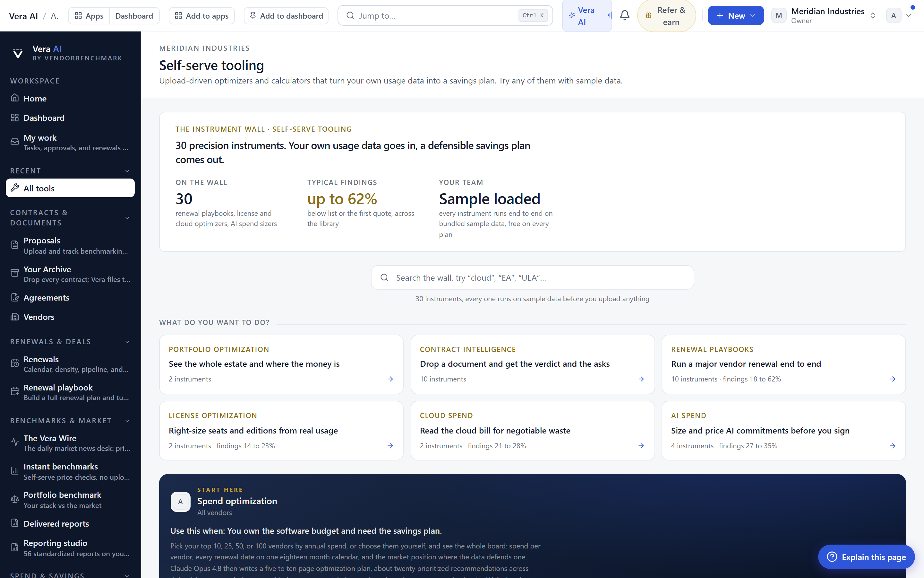
Task: Click the arrow on AI Spend card
Action: (x=893, y=446)
